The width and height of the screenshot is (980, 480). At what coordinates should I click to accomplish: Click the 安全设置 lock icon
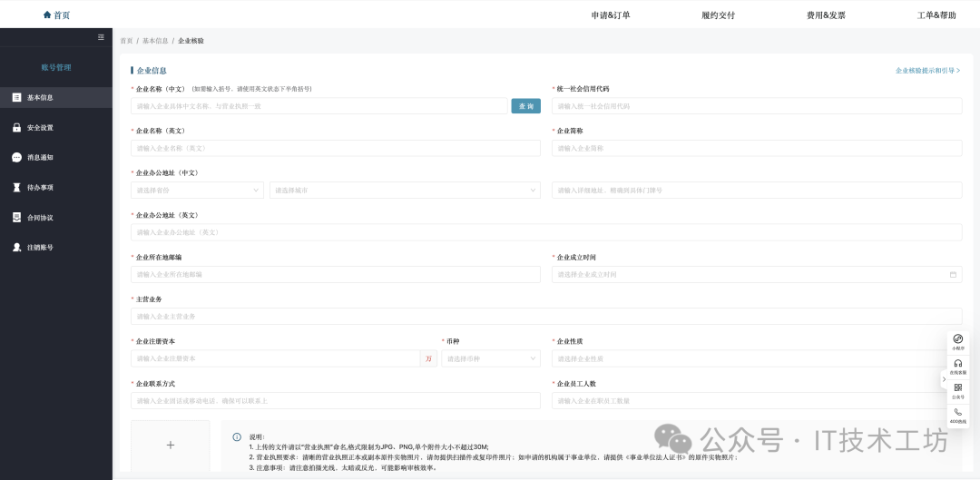tap(17, 128)
